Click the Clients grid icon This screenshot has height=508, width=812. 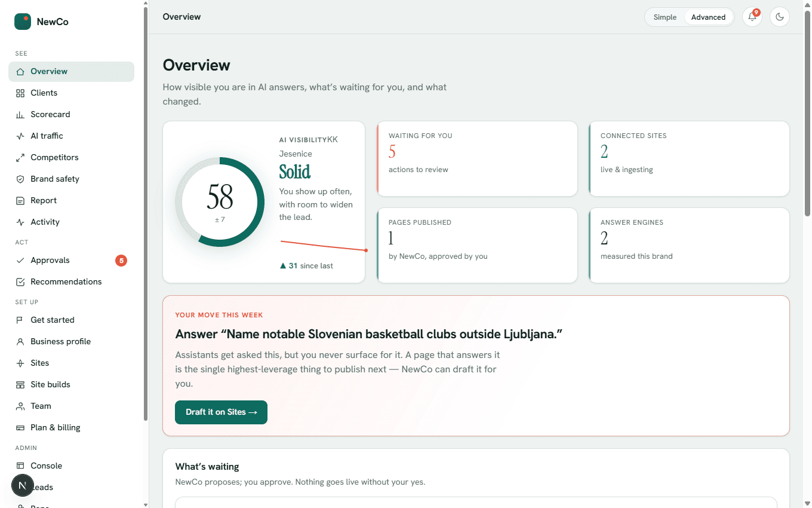point(20,93)
